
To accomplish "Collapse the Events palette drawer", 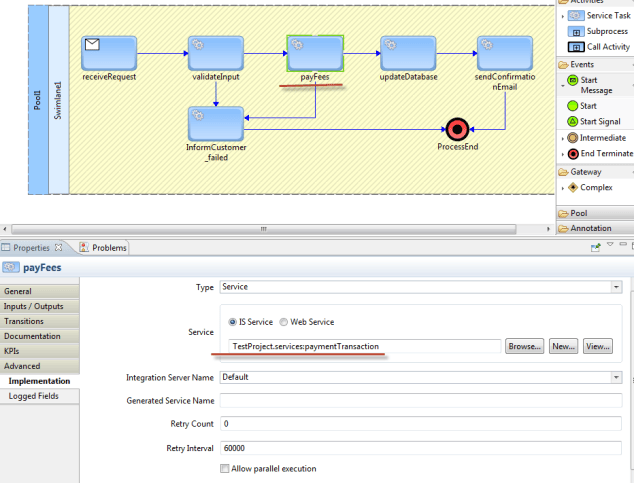I will pos(596,65).
